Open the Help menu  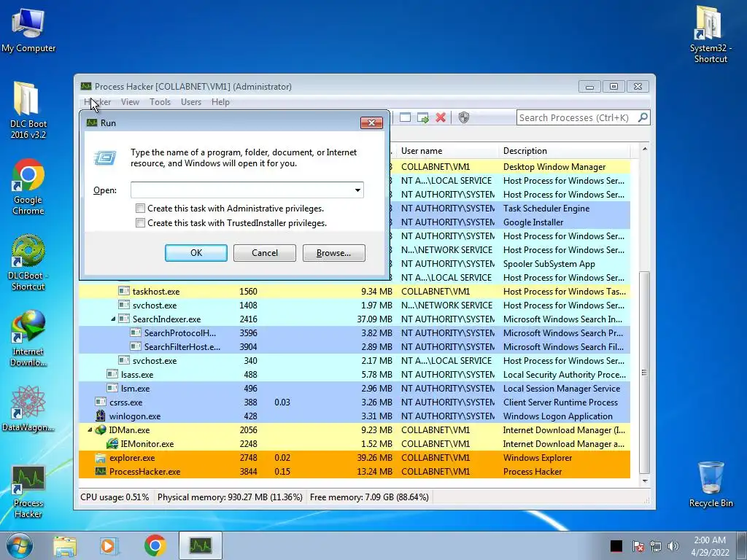(x=220, y=102)
